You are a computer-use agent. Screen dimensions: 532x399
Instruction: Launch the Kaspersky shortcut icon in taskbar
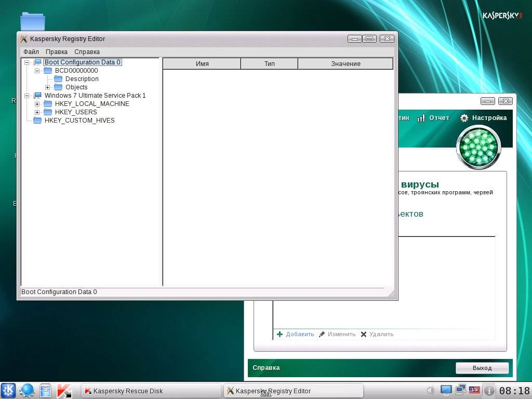pyautogui.click(x=64, y=391)
